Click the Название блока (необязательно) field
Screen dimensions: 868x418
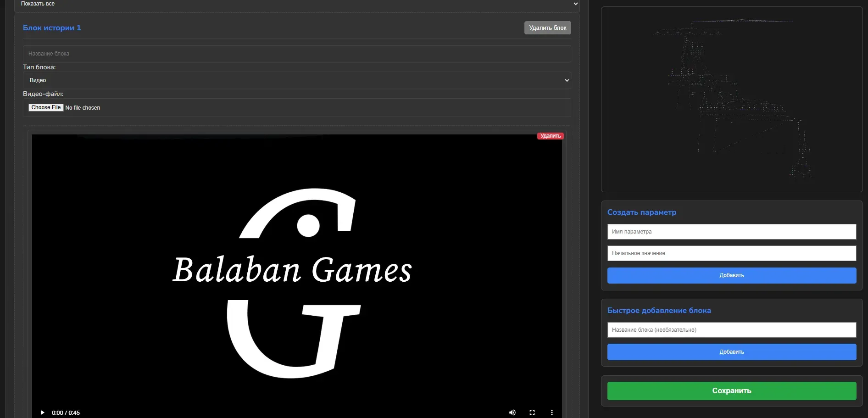[x=731, y=330]
